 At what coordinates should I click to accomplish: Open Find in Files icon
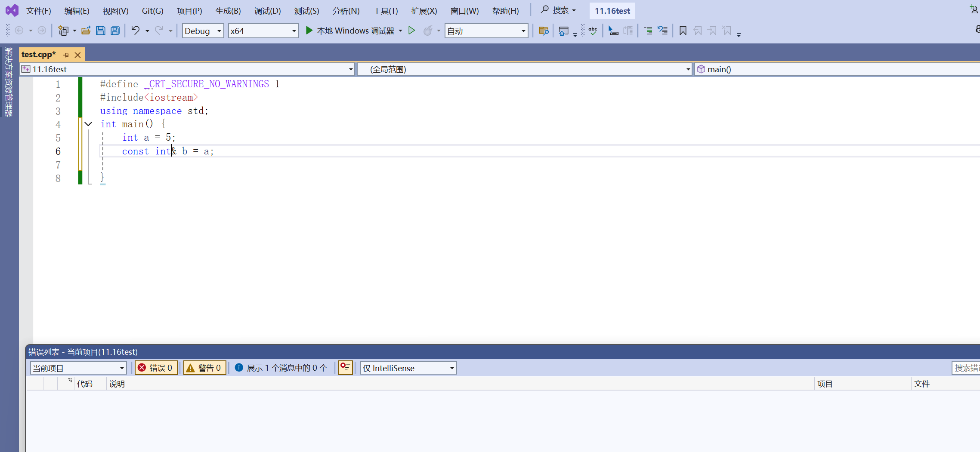click(x=544, y=31)
